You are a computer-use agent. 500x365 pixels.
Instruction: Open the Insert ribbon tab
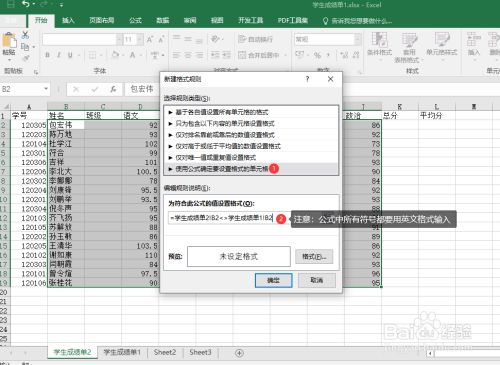[x=68, y=20]
